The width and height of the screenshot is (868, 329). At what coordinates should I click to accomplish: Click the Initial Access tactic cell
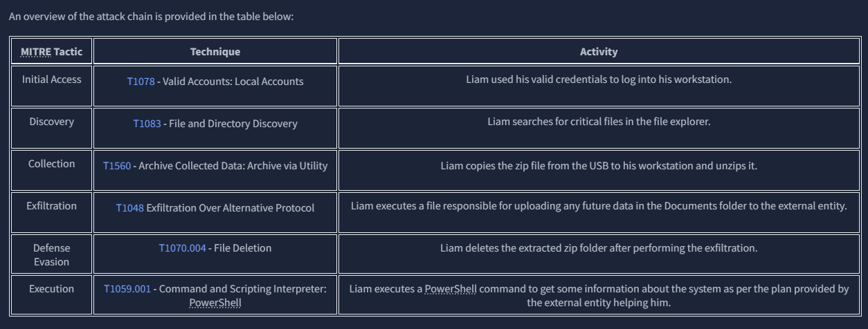(x=51, y=79)
